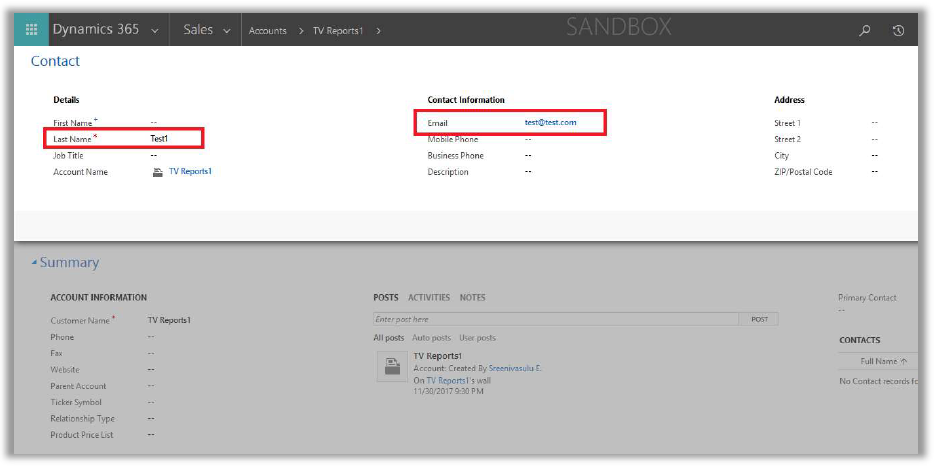
Task: Click the Accounts breadcrumb
Action: (267, 31)
